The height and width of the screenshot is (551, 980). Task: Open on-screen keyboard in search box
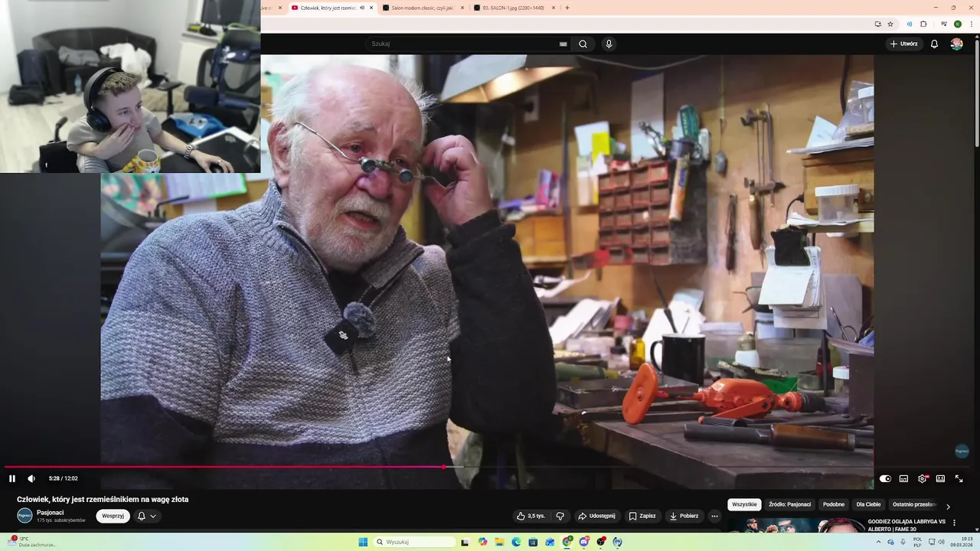563,44
